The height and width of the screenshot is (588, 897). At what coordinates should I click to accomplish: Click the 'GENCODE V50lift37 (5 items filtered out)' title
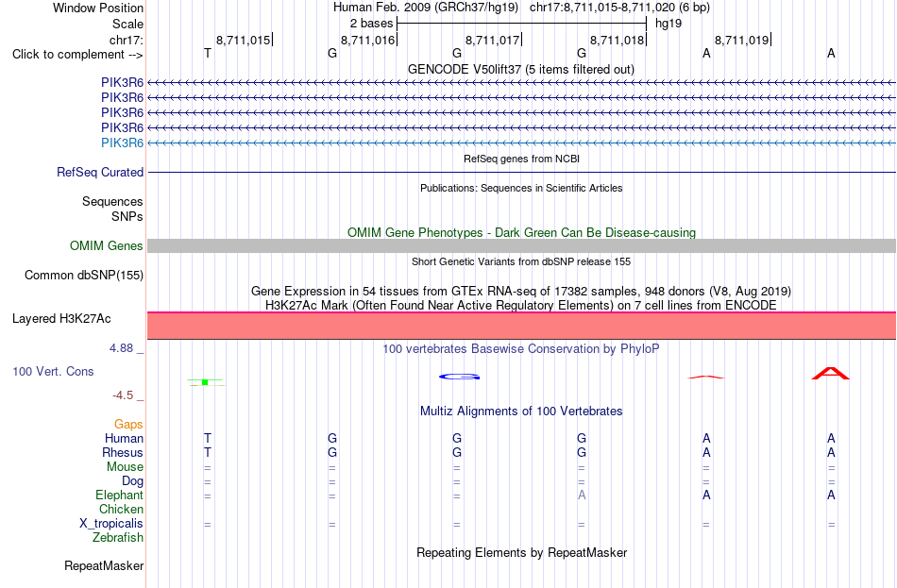(x=521, y=69)
